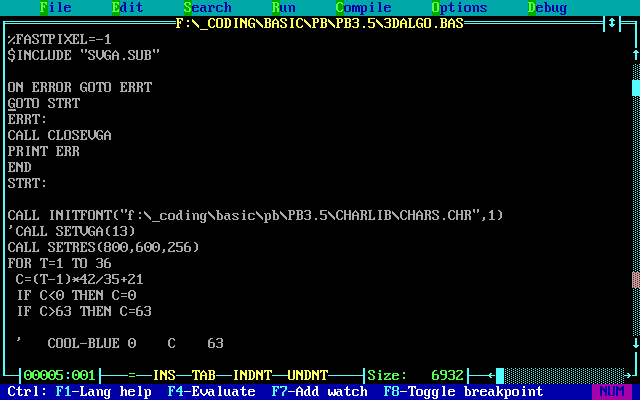
Task: Click the label ERRT:
Action: point(27,119)
